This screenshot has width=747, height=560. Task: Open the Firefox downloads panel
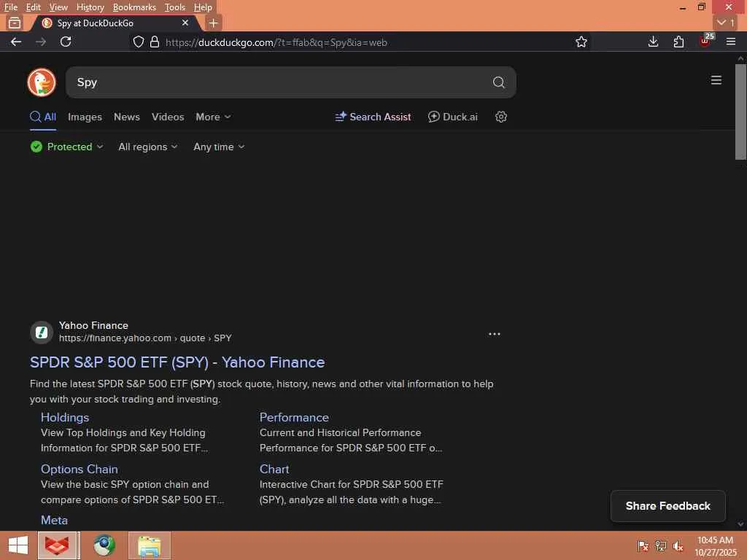(x=653, y=42)
